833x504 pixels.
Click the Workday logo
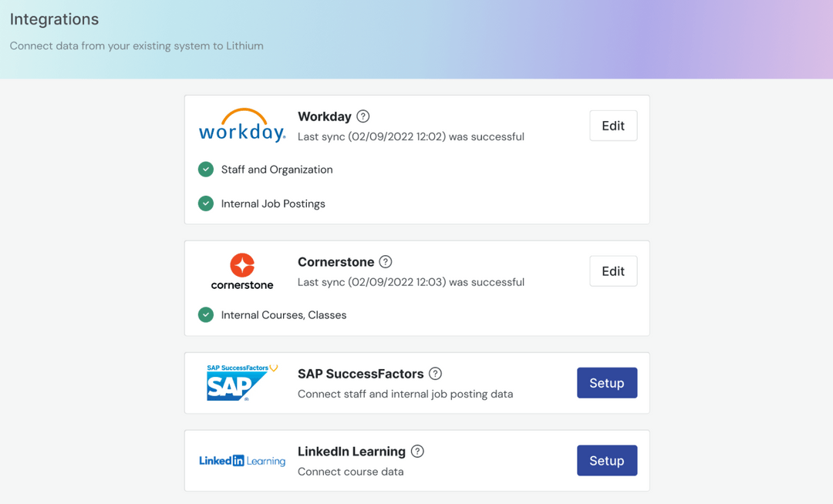click(242, 125)
